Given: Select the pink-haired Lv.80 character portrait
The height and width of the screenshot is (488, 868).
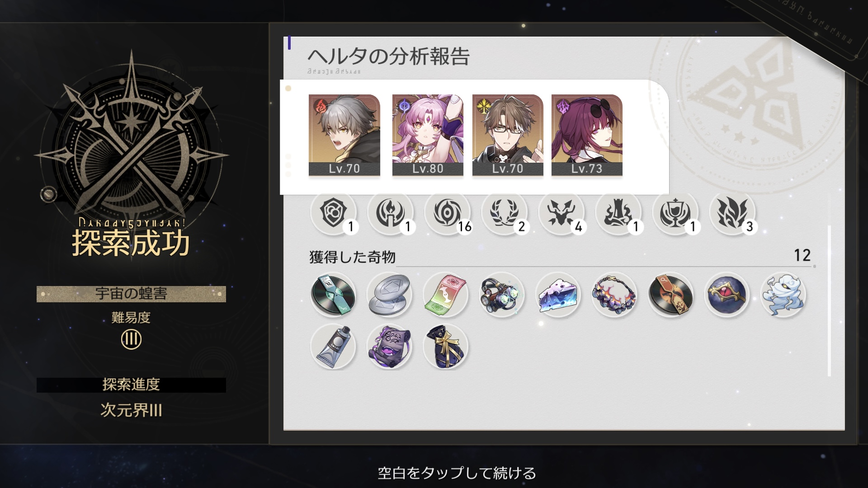Looking at the screenshot, I should tap(428, 135).
